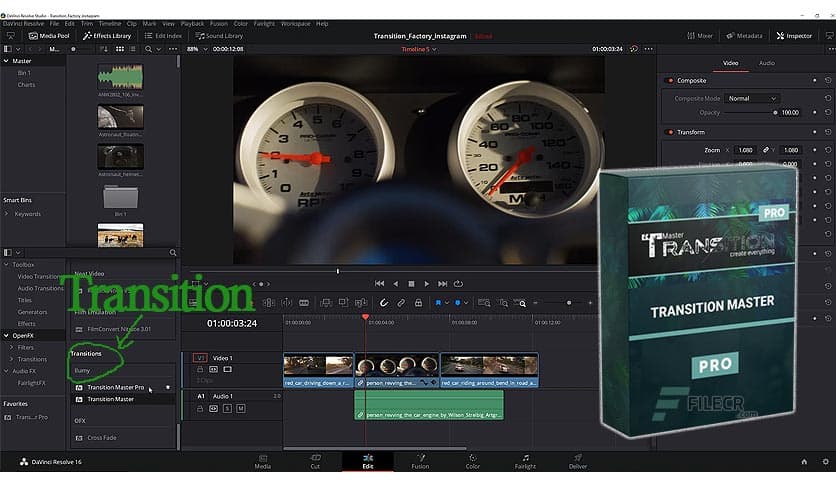Screen dimensions: 836x484
Task: Open the Media Pool panel
Action: 49,36
